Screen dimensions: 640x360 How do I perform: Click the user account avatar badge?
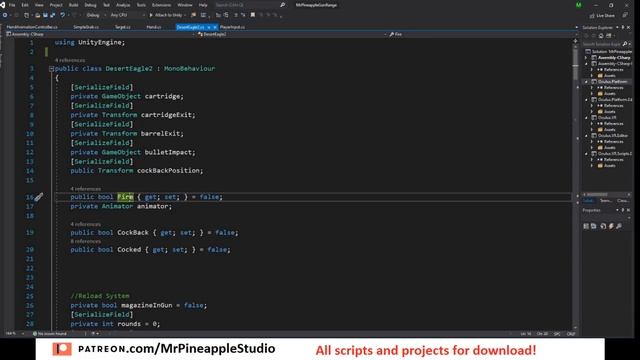click(579, 5)
